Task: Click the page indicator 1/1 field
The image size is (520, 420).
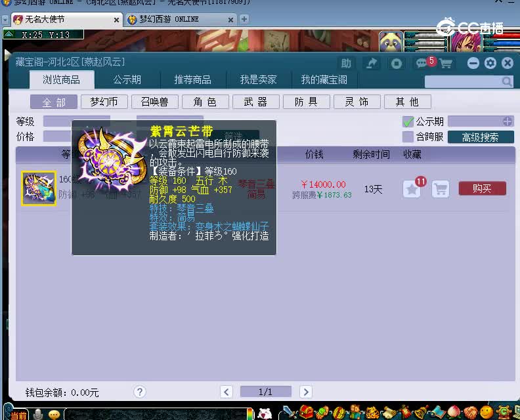Action: pos(266,392)
